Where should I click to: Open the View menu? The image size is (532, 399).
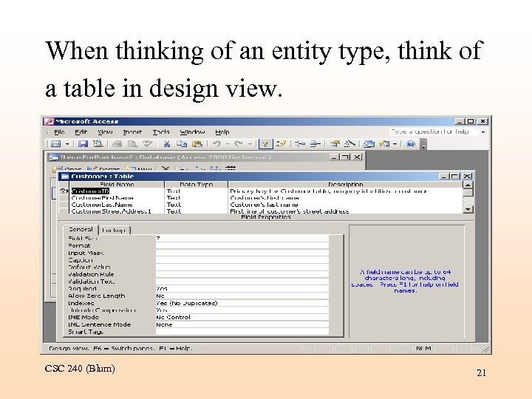pyautogui.click(x=105, y=132)
